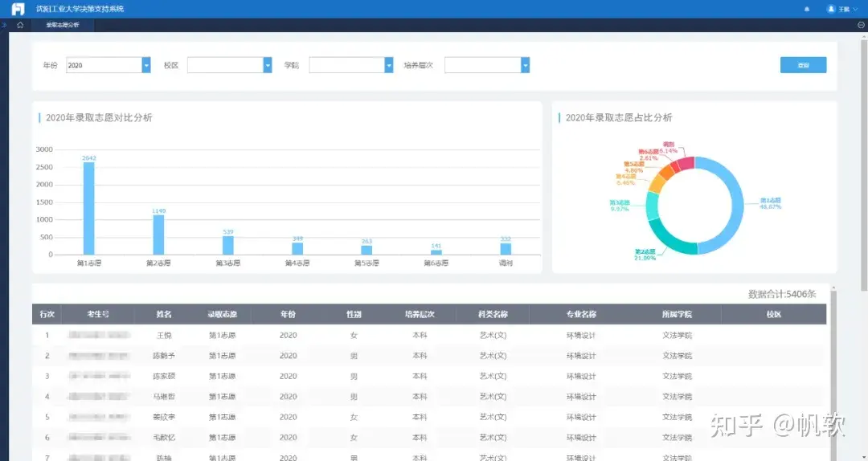
Task: Select the cyan 第3志愿 9.97% donut segment
Action: [652, 206]
